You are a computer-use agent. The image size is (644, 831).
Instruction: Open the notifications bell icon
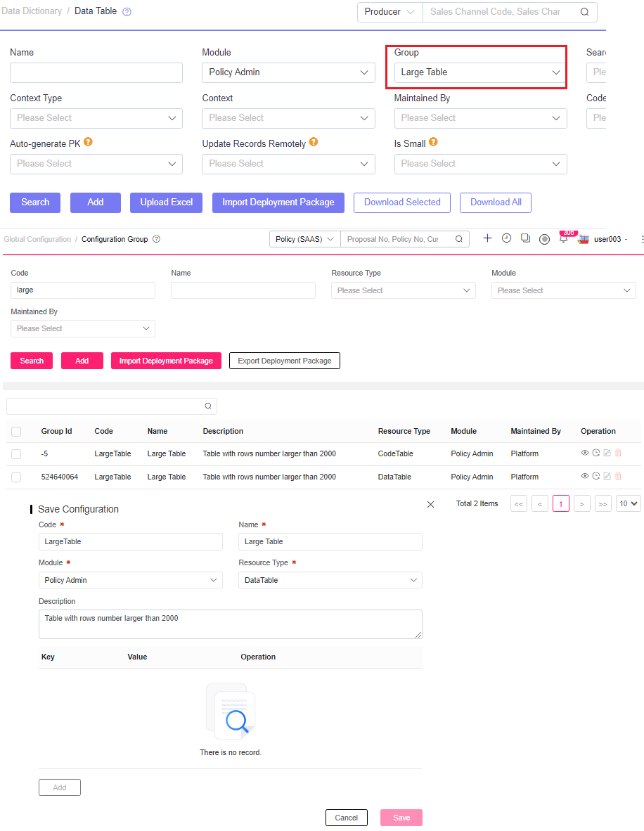point(563,239)
